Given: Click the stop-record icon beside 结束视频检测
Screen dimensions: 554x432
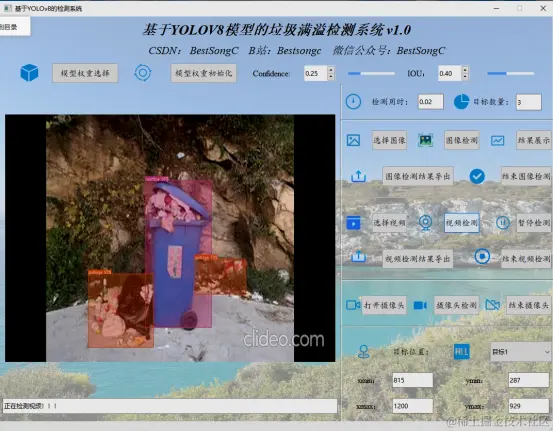Looking at the screenshot, I should 482,256.
